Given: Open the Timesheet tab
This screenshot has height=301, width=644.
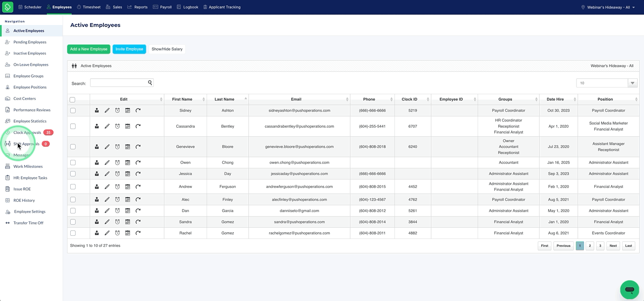Looking at the screenshot, I should pyautogui.click(x=89, y=7).
